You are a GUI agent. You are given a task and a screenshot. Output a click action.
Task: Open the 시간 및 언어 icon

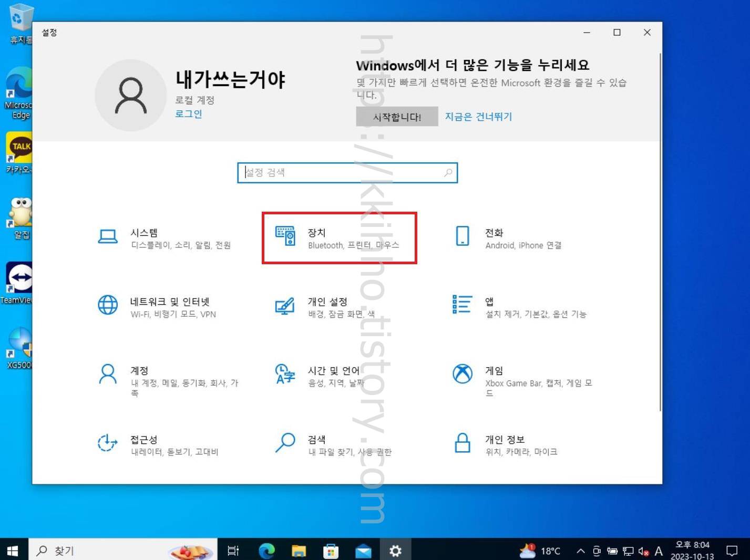(x=285, y=374)
